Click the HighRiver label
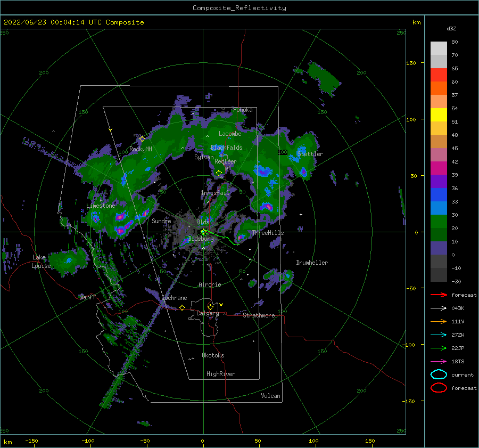This screenshot has width=479, height=448. (x=221, y=374)
